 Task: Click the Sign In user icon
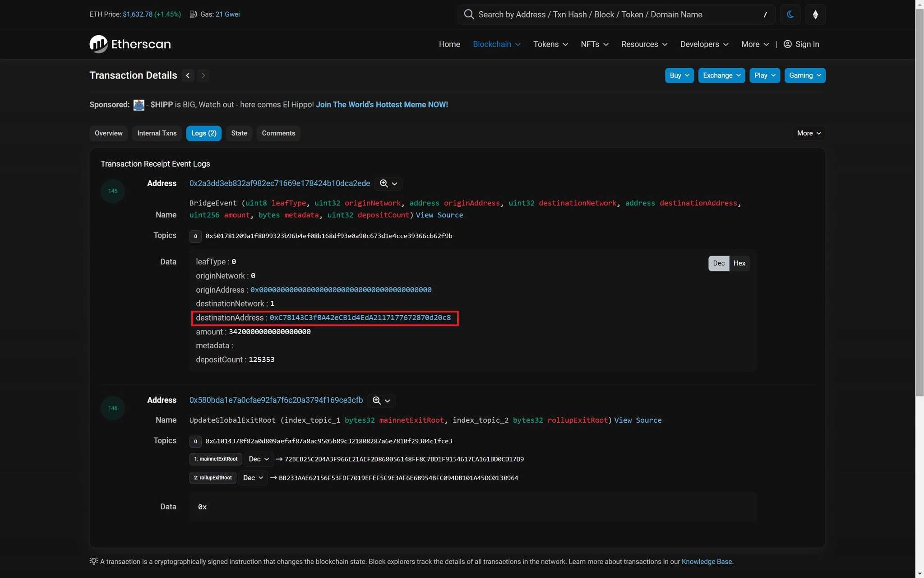tap(787, 44)
